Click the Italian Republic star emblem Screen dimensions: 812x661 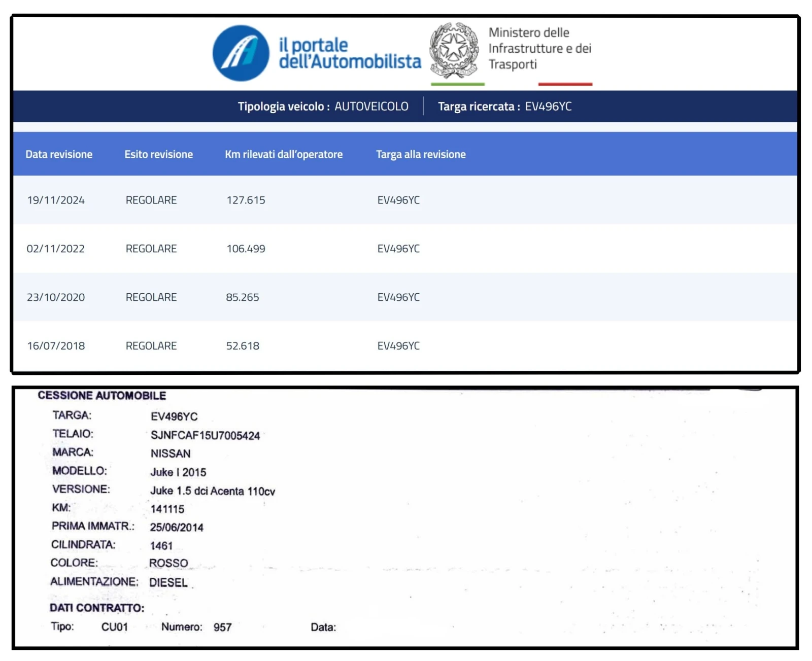coord(454,50)
